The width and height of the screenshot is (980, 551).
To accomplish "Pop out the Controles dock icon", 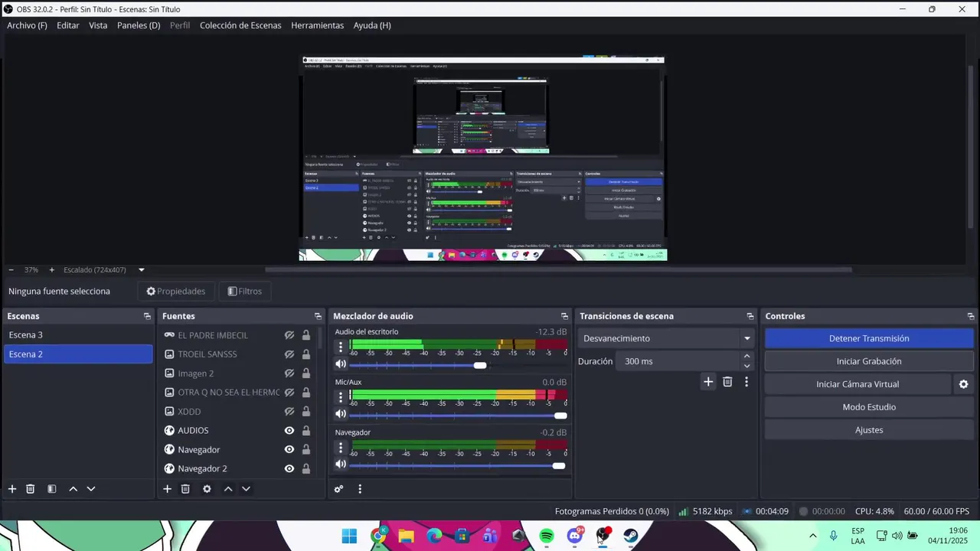I will pos(971,316).
